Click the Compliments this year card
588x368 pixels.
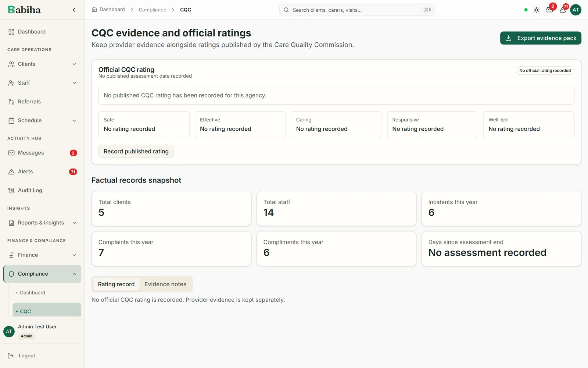[x=336, y=248]
